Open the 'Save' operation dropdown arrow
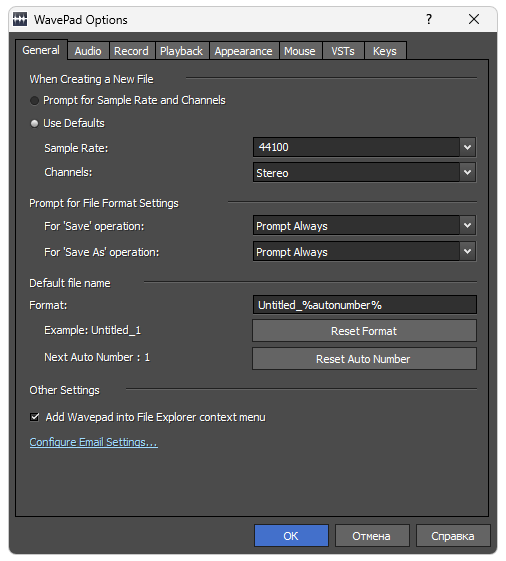The width and height of the screenshot is (506, 561). tap(467, 225)
